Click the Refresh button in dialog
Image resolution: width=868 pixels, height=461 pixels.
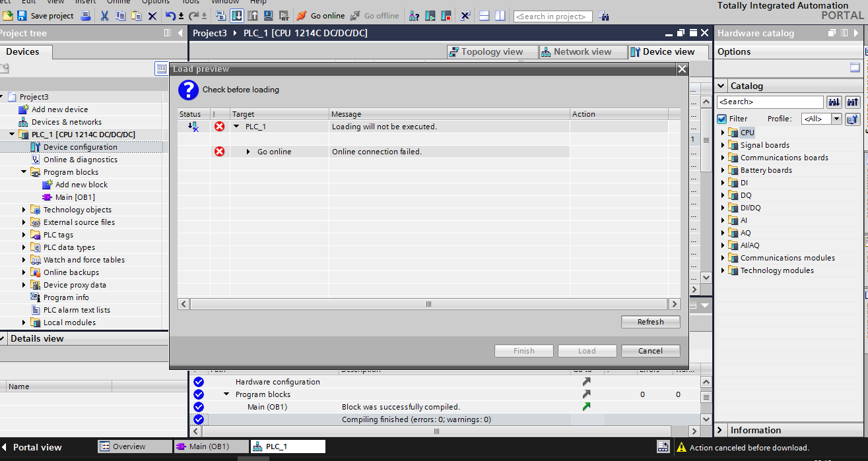coord(650,322)
